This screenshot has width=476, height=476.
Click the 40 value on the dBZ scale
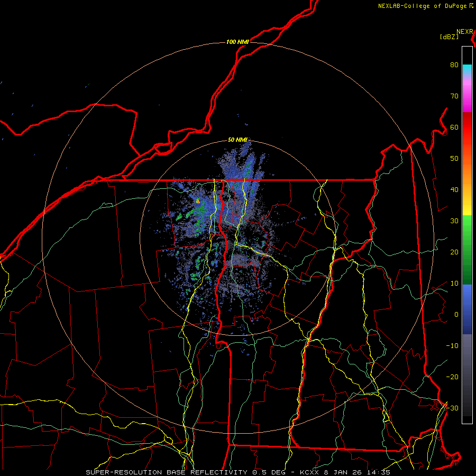[x=454, y=190]
